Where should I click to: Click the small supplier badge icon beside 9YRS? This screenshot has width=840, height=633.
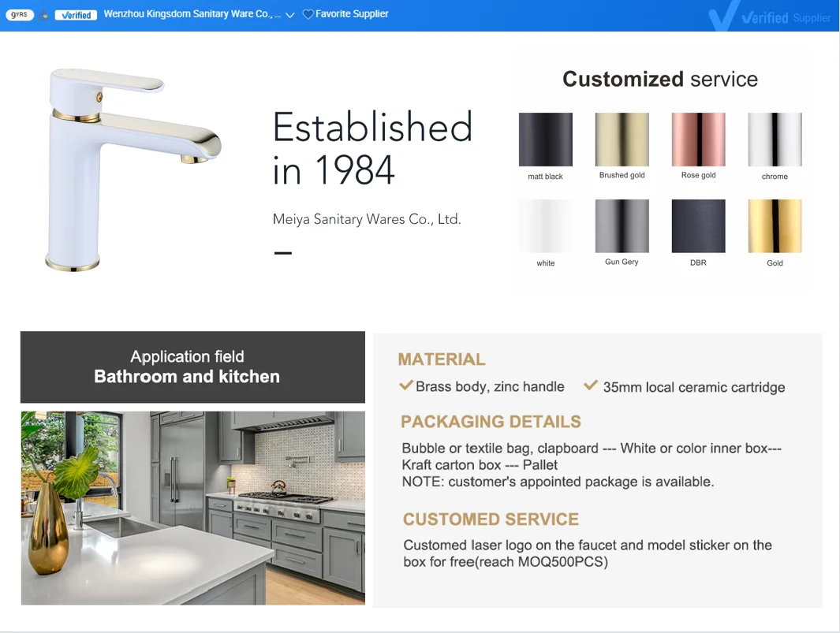point(45,15)
